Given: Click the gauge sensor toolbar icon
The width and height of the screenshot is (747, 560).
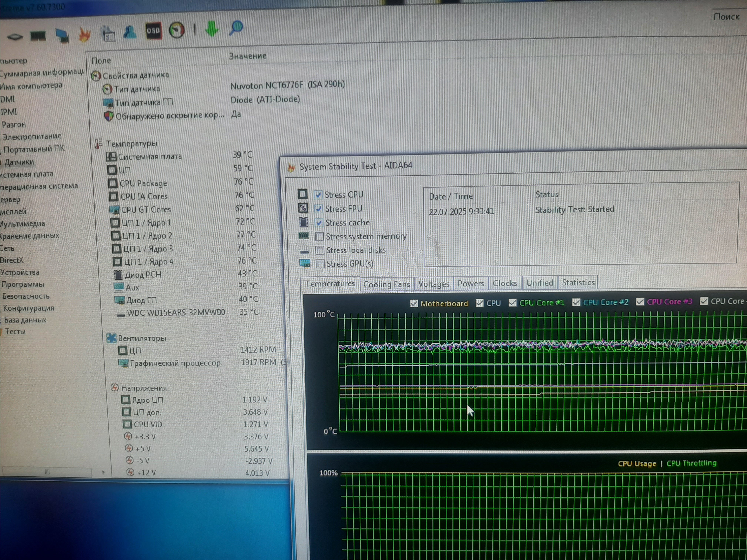Looking at the screenshot, I should (177, 30).
